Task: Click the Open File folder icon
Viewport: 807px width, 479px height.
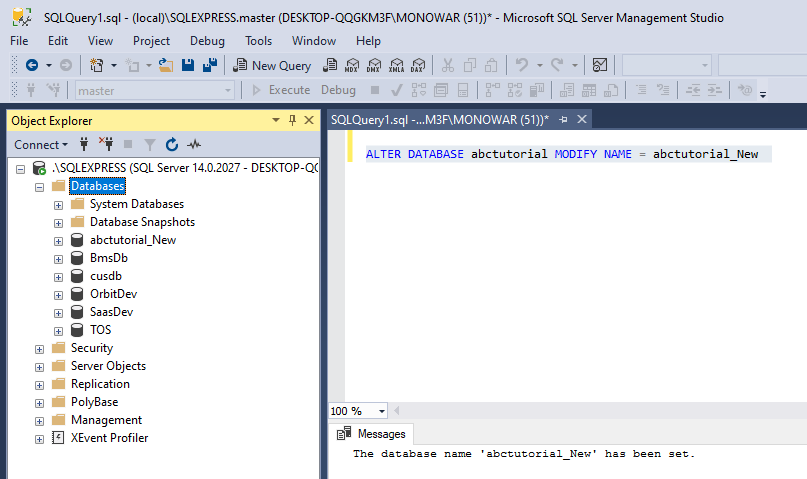Action: click(166, 65)
